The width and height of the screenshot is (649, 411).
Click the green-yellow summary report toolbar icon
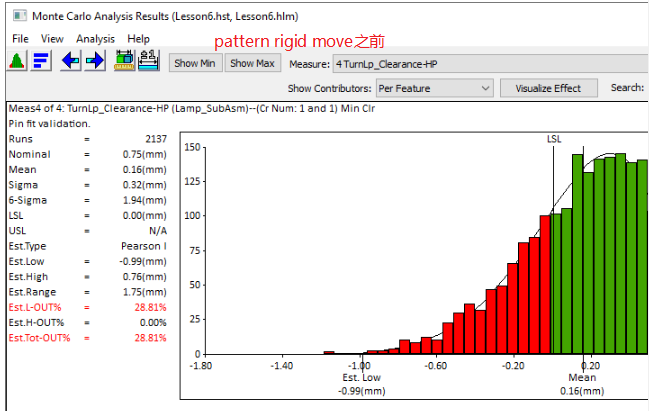click(125, 62)
